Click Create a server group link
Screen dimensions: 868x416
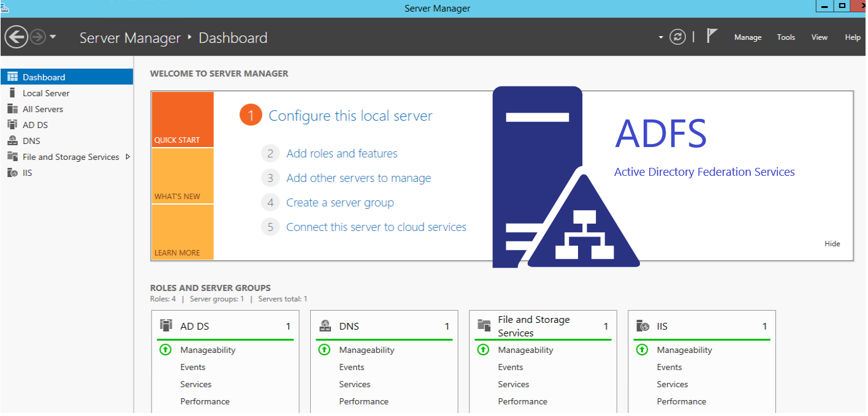point(340,203)
